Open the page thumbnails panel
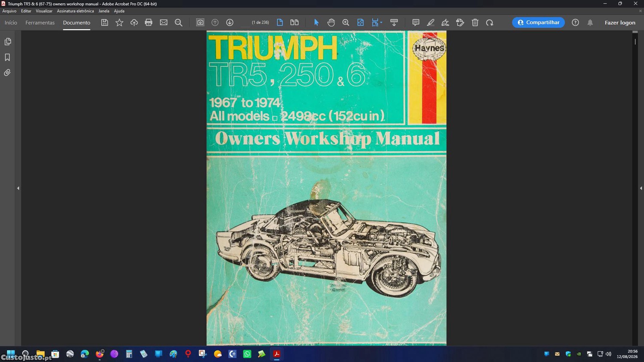This screenshot has height=362, width=644. [x=8, y=42]
